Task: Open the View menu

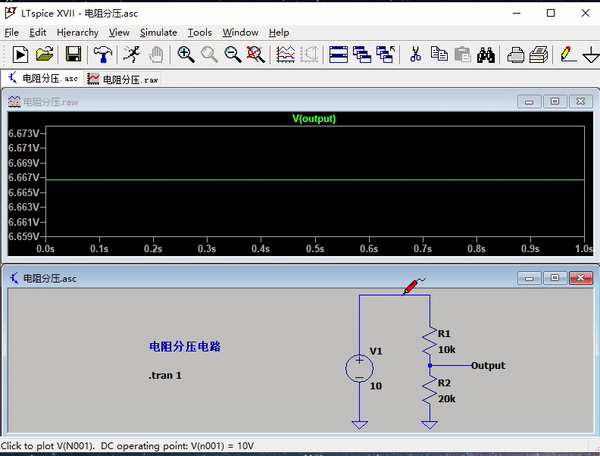Action: tap(119, 33)
